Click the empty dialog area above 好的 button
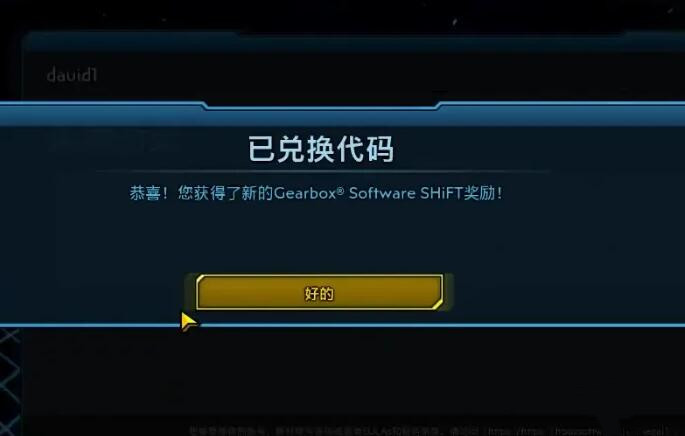The height and width of the screenshot is (436, 685). pyautogui.click(x=321, y=238)
